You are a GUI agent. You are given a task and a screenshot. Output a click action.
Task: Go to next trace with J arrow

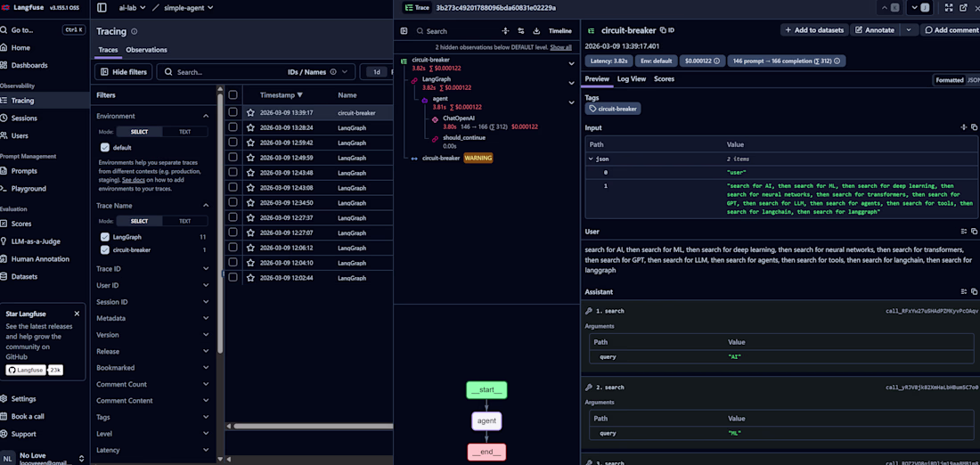(x=920, y=7)
